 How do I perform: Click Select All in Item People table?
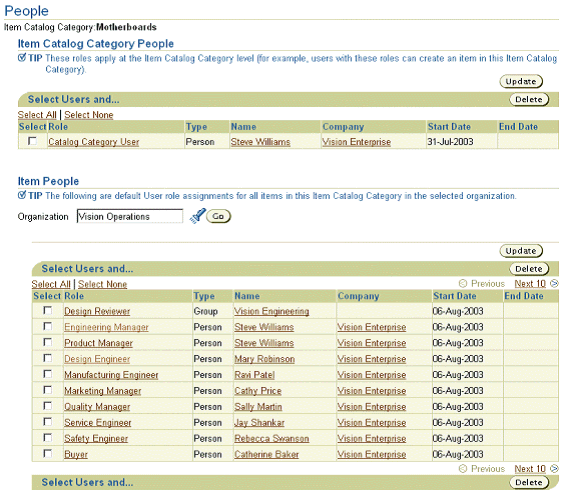point(51,284)
